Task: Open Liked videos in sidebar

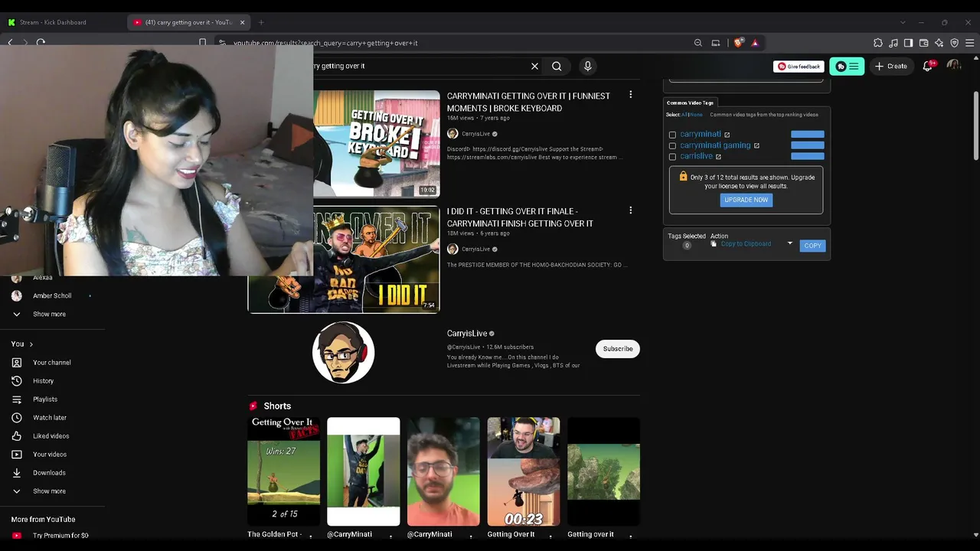Action: (51, 436)
